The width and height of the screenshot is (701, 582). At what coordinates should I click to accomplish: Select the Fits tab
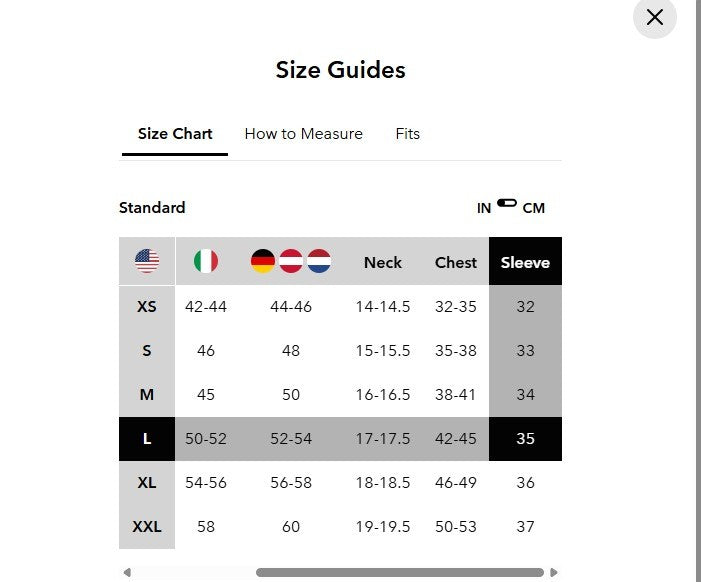pyautogui.click(x=407, y=134)
